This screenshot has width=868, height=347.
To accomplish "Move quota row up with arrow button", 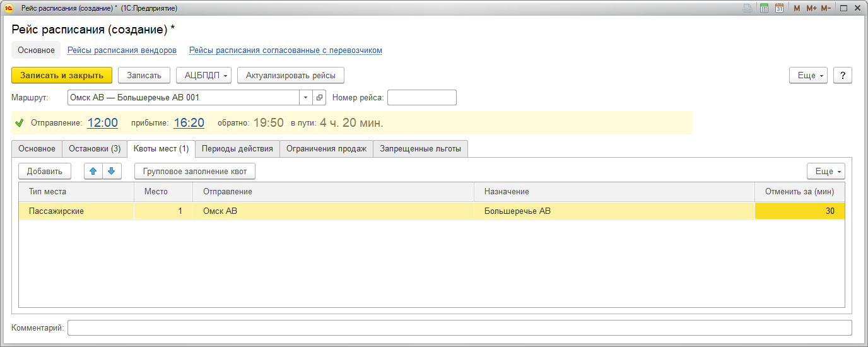I will pyautogui.click(x=93, y=171).
